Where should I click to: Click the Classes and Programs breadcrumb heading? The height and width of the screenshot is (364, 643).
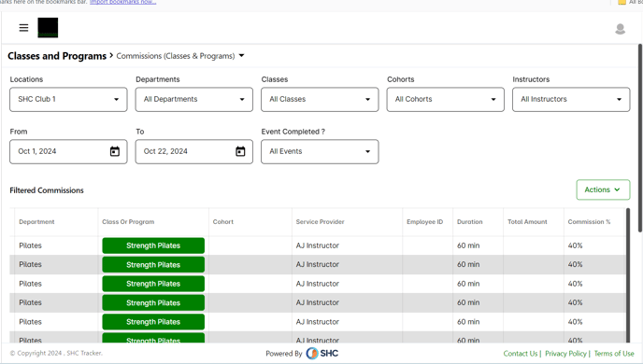[57, 56]
